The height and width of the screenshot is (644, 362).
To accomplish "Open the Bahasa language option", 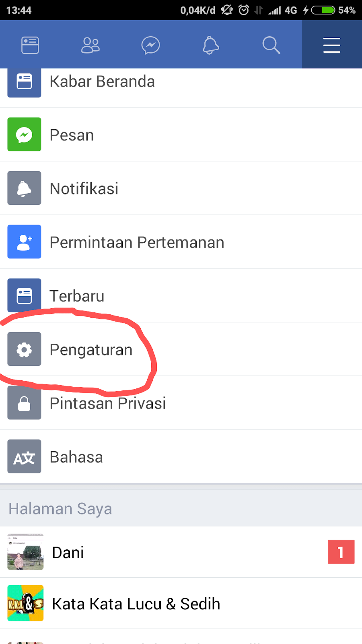I will [181, 456].
